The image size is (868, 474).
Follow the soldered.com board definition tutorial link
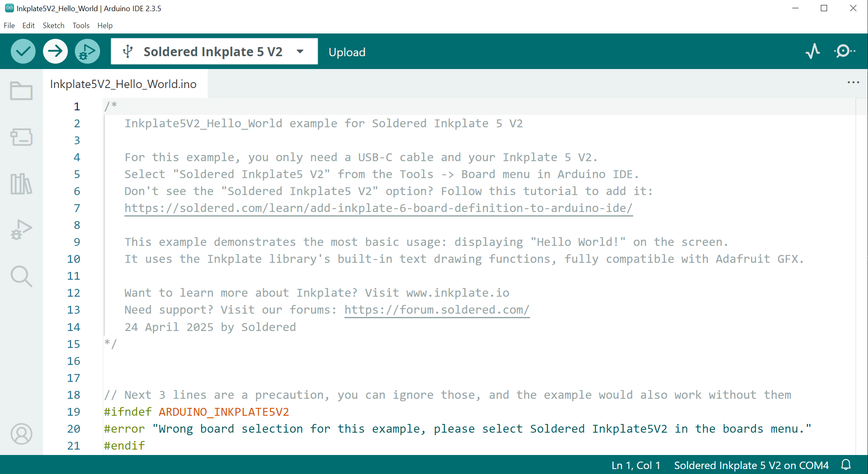[x=378, y=208]
